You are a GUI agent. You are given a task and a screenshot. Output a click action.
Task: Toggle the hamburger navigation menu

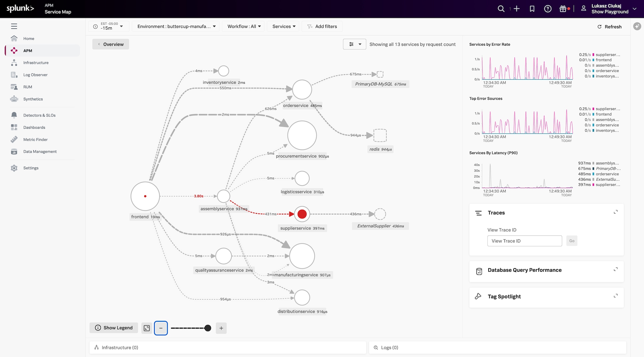(14, 26)
